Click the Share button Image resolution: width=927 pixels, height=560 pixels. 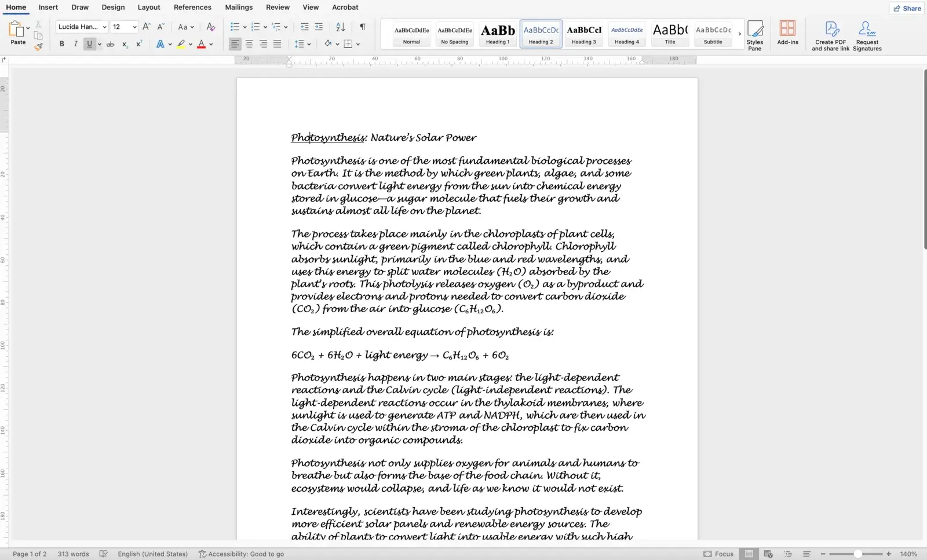(907, 8)
